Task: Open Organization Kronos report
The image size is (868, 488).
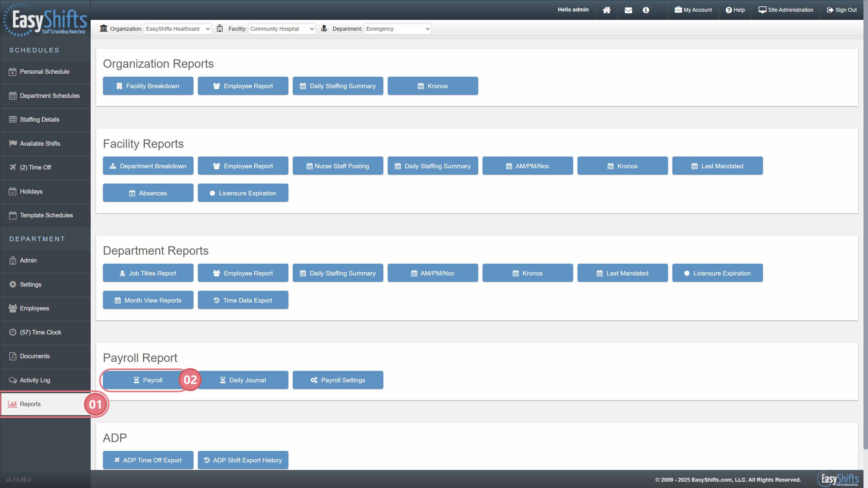Action: point(433,86)
